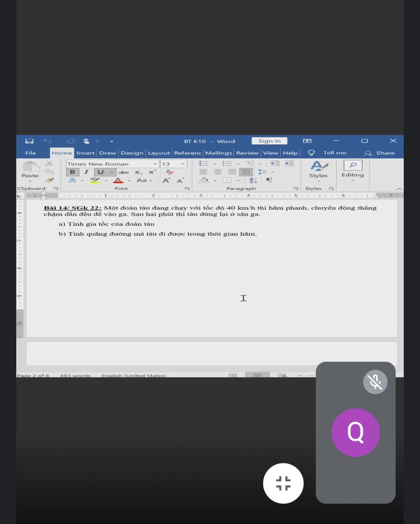This screenshot has width=420, height=524.
Task: Unmute the crossed-out microphone
Action: (x=375, y=382)
